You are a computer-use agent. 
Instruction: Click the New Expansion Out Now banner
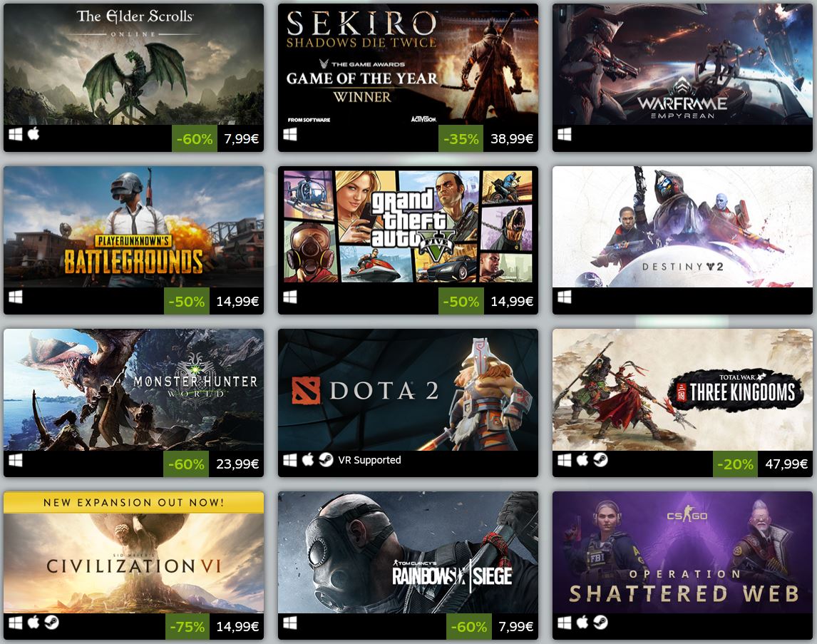pos(133,502)
